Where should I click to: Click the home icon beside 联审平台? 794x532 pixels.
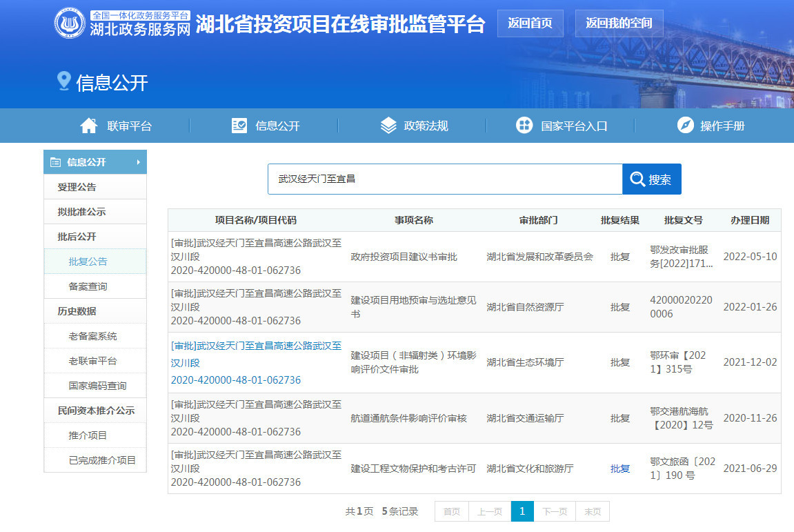(89, 126)
